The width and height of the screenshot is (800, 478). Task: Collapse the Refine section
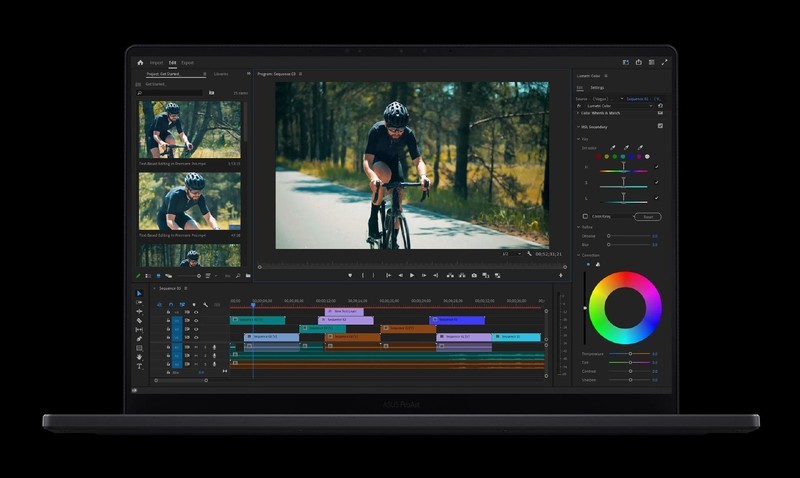coord(579,227)
